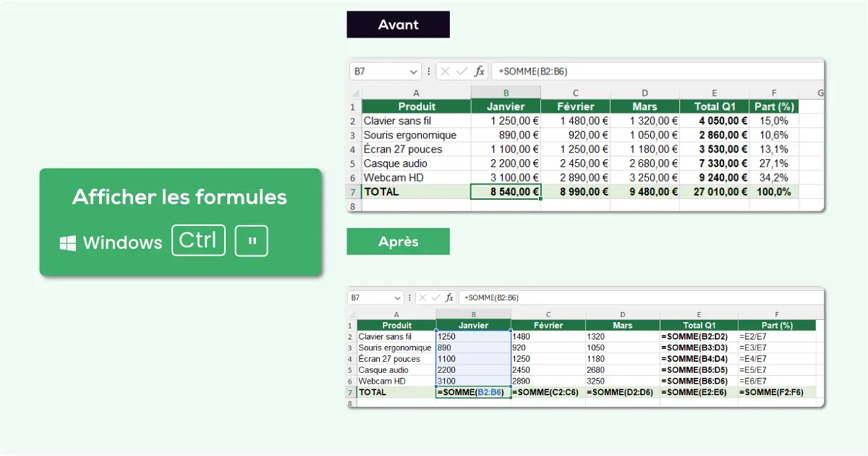Click cell with formula =E2/E7
The width and height of the screenshot is (868, 456).
[776, 337]
